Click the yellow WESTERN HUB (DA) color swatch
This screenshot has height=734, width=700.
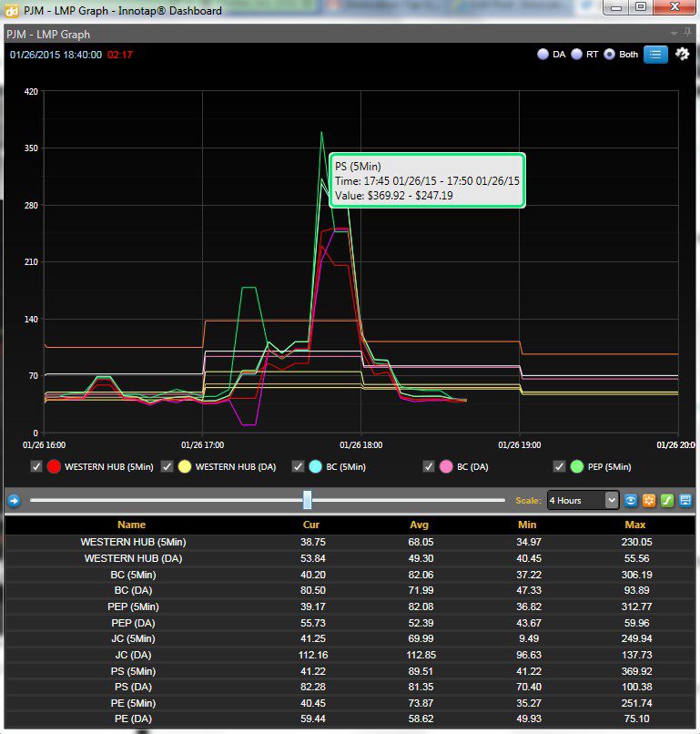[x=185, y=466]
